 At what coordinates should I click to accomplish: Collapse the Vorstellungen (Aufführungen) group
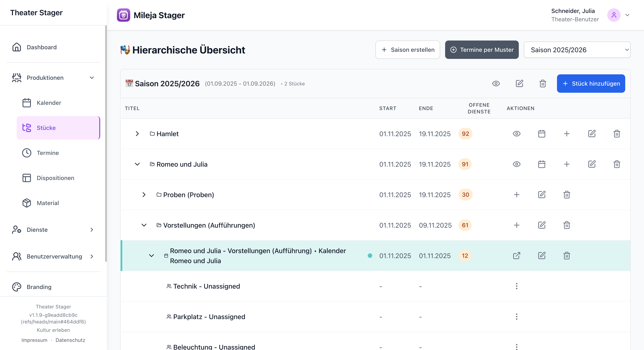[x=144, y=225]
